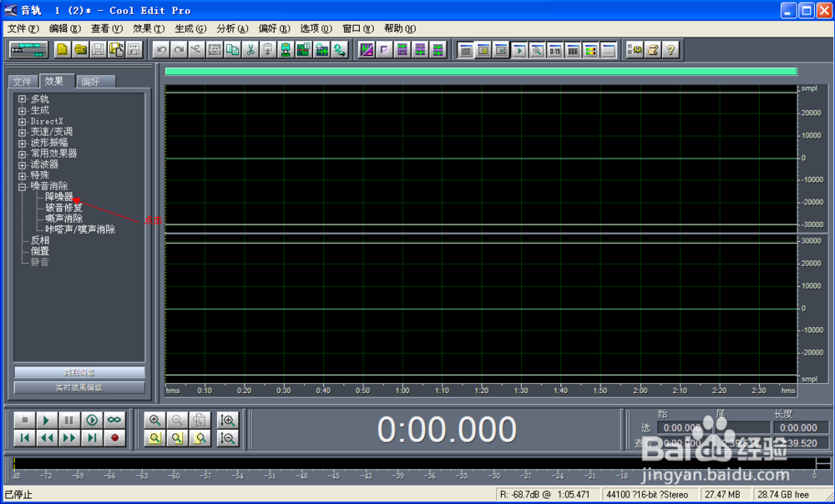The height and width of the screenshot is (504, 835).
Task: Toggle recording with the red Record button
Action: click(114, 438)
